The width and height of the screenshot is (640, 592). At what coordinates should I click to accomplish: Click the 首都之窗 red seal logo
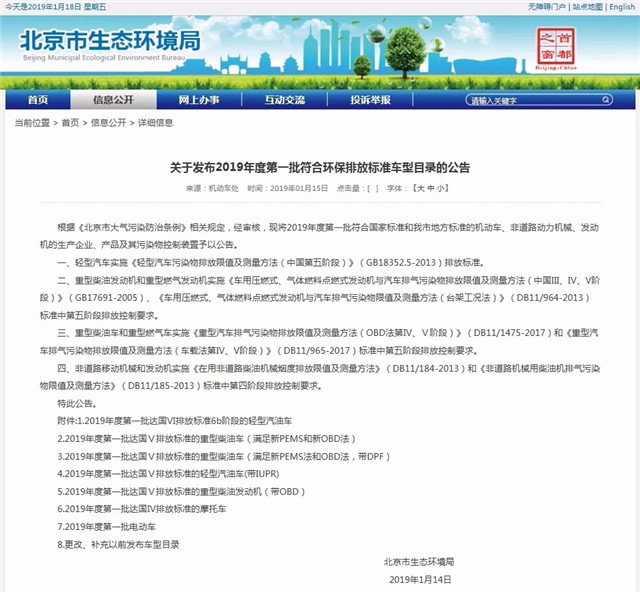point(556,48)
